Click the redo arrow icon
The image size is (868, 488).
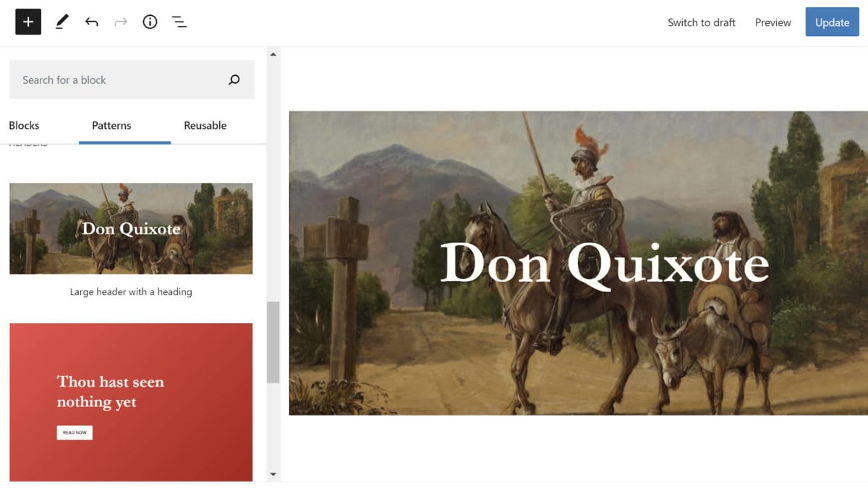[121, 22]
